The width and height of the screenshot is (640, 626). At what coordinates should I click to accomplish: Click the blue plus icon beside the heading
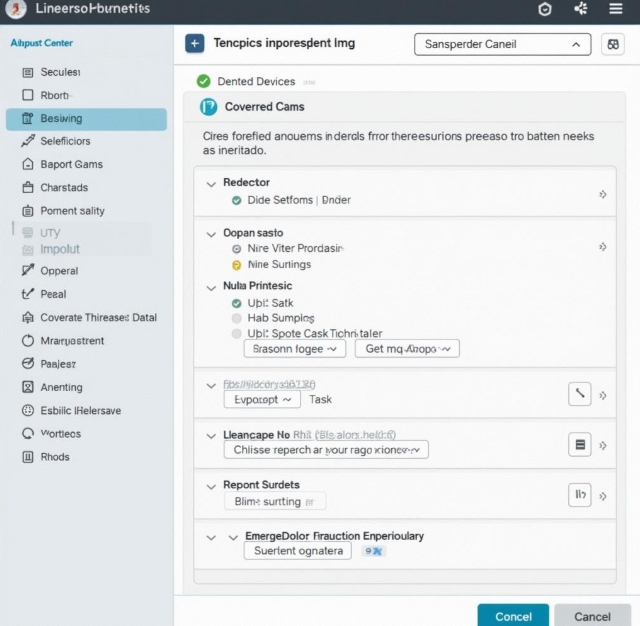point(195,44)
